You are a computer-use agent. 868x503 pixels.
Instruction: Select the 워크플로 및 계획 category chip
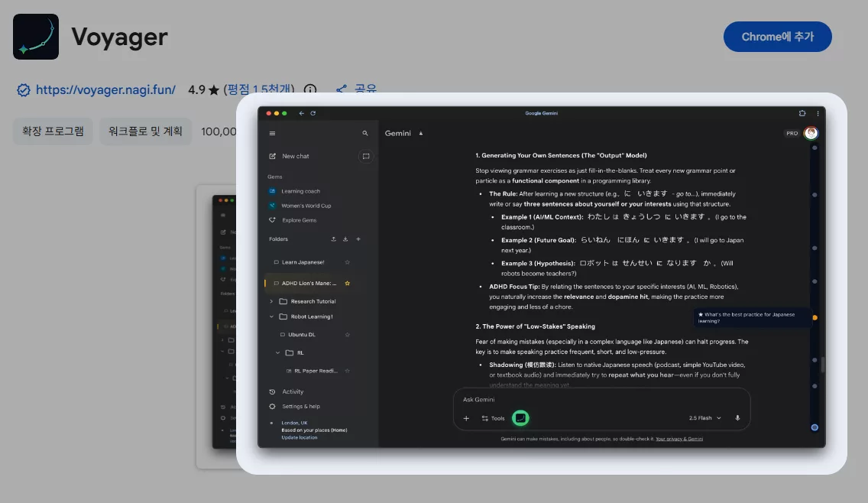point(145,131)
